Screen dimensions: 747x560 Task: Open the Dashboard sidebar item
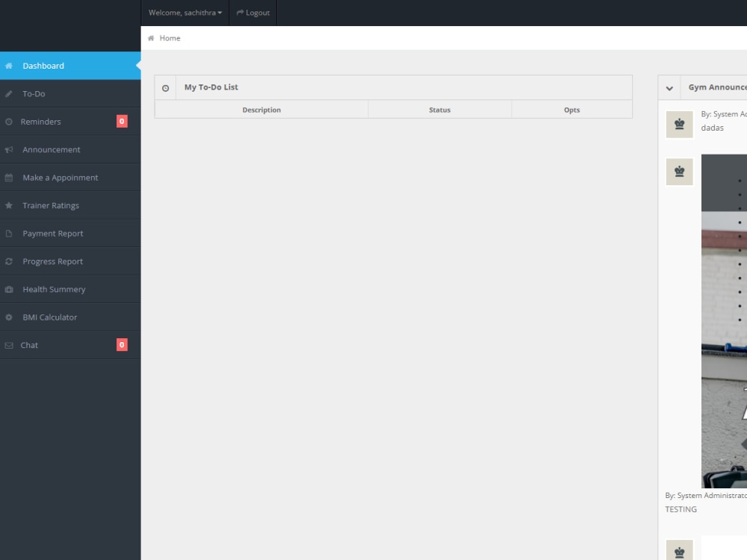click(x=70, y=66)
